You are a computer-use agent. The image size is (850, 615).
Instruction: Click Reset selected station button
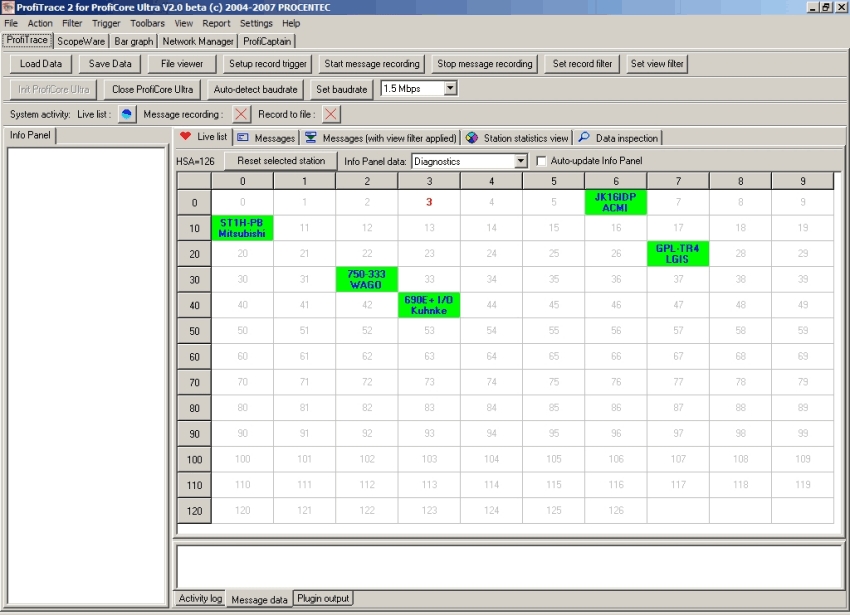tap(281, 161)
